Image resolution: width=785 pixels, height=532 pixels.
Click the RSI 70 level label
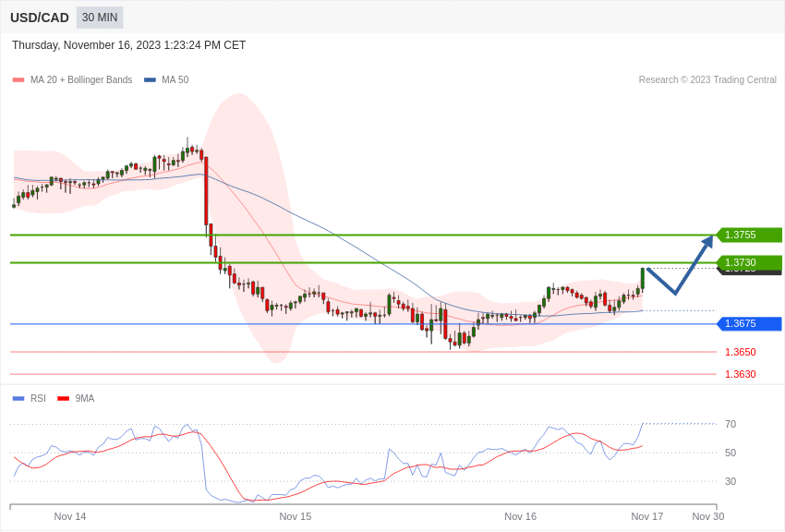point(731,424)
